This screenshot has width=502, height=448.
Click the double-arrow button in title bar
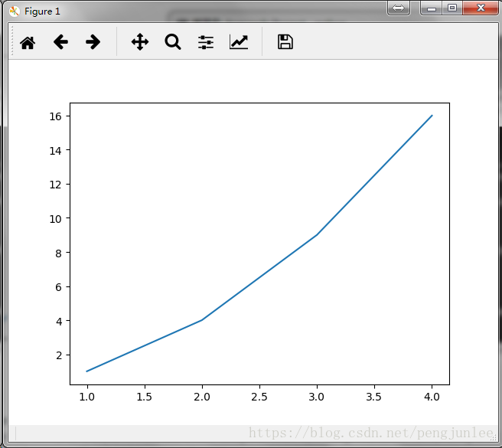(x=398, y=8)
